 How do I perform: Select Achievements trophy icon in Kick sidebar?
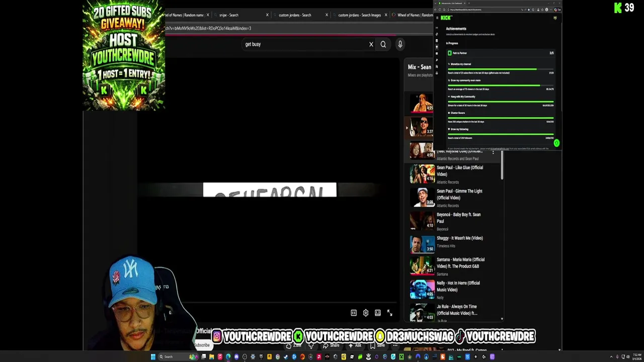[x=437, y=47]
